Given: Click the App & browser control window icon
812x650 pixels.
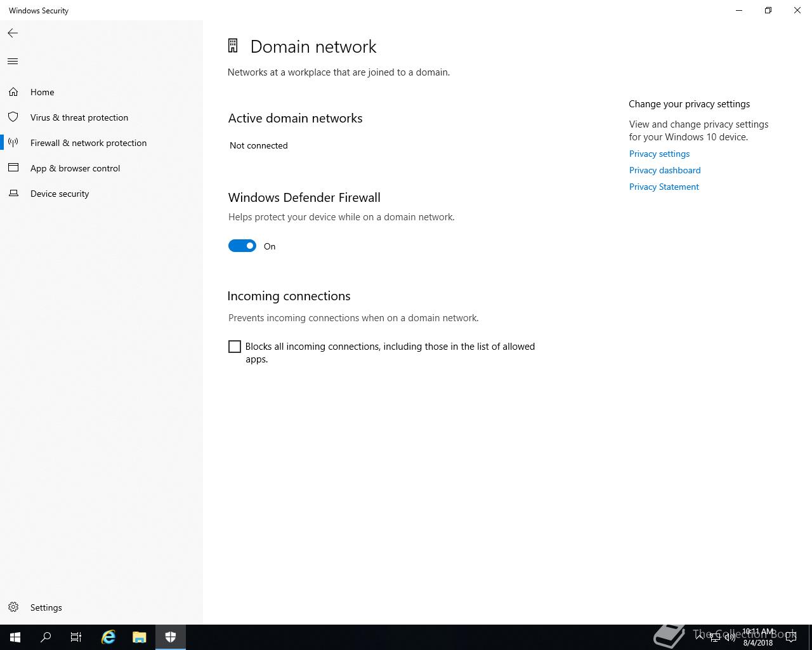Looking at the screenshot, I should [x=13, y=168].
